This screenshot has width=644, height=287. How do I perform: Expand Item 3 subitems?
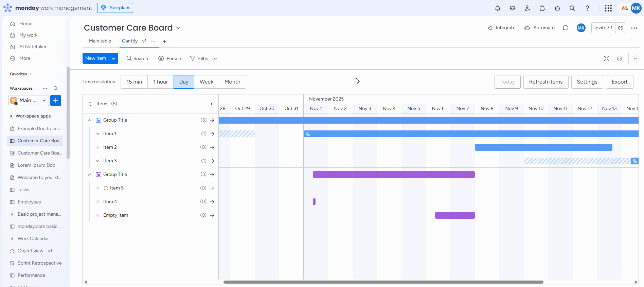[x=98, y=161]
